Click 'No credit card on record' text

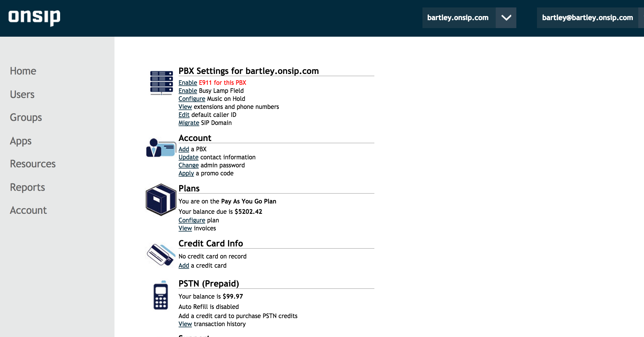(212, 256)
